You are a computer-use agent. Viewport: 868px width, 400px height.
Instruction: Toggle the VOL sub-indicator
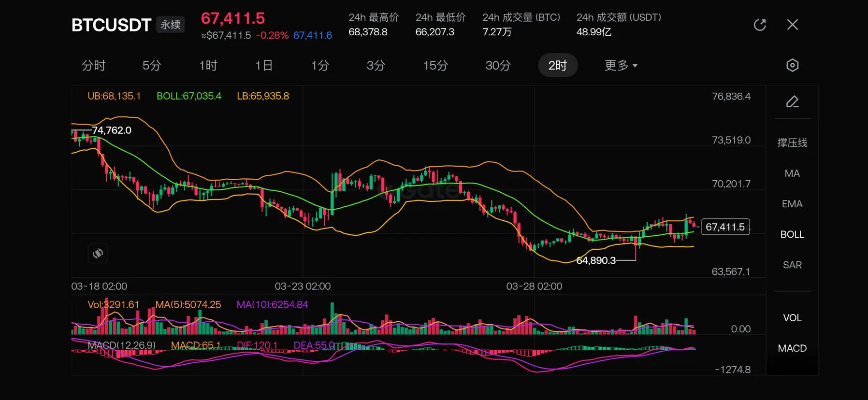point(792,318)
